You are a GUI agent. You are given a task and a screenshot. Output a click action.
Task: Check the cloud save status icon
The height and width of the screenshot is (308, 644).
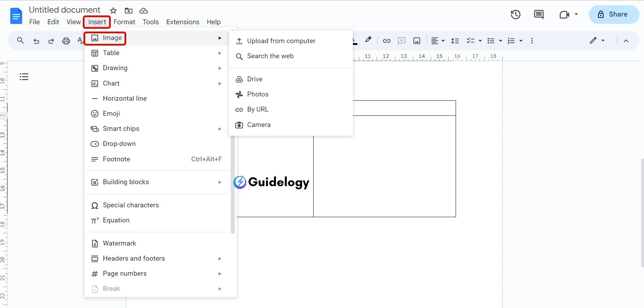click(143, 11)
